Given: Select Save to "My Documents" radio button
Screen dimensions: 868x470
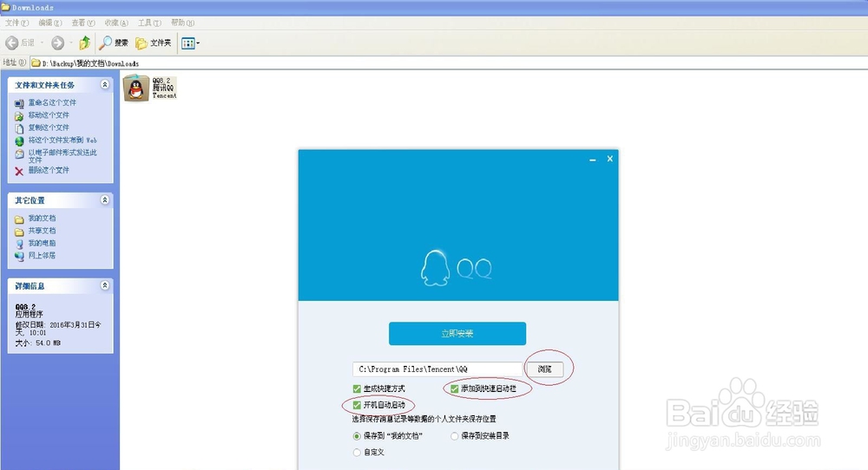Looking at the screenshot, I should click(x=357, y=435).
